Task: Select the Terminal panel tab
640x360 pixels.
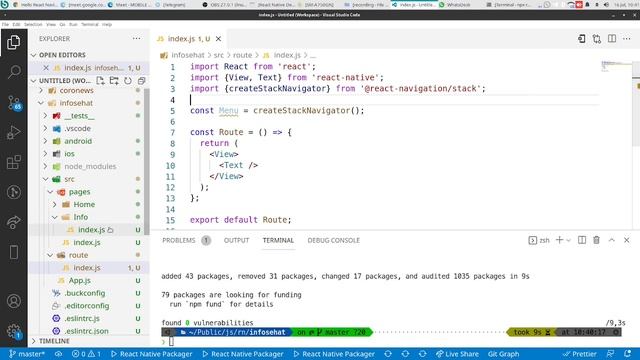Action: 278,240
